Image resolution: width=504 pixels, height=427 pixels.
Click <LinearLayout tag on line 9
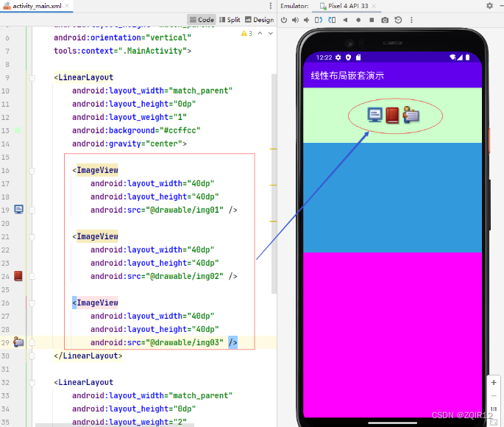point(84,77)
